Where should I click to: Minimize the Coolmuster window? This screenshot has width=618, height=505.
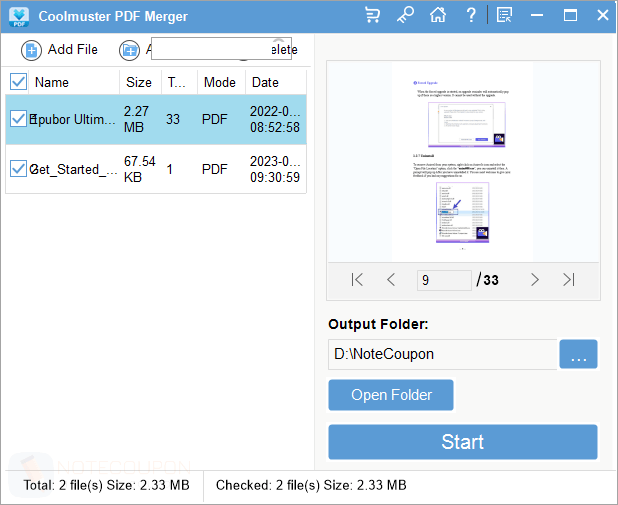click(537, 15)
